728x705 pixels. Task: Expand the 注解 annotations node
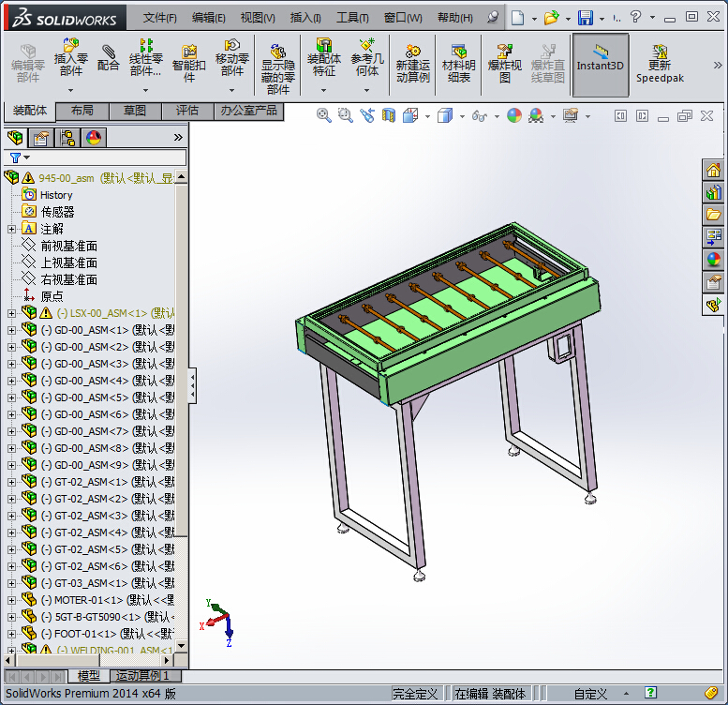(11, 229)
